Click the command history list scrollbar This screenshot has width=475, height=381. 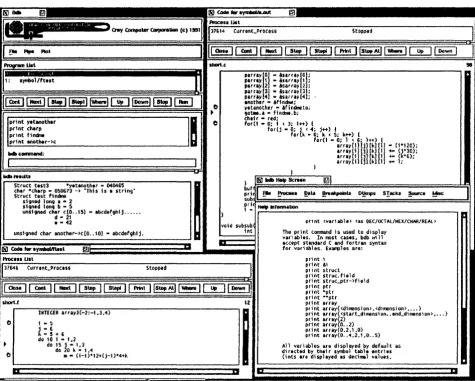194,132
